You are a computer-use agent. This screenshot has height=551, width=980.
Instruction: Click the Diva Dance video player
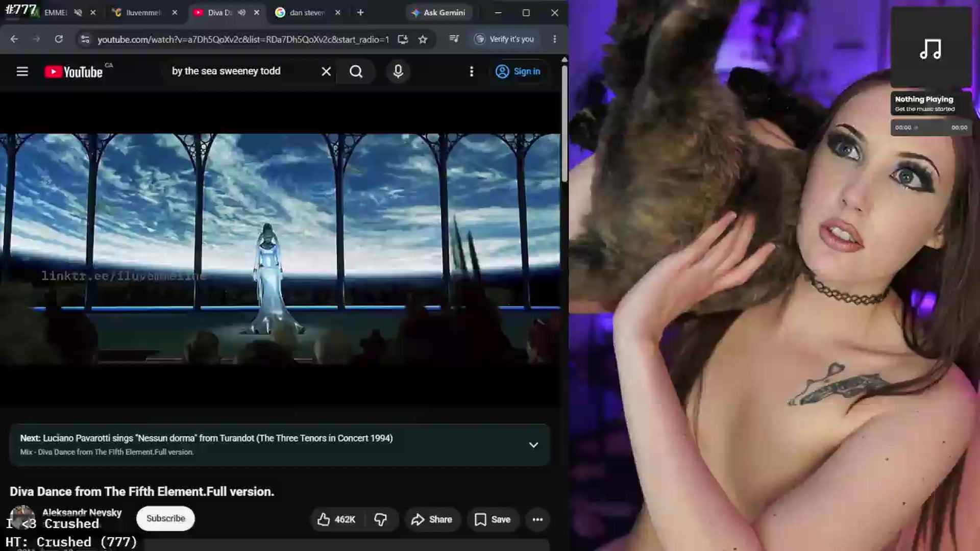280,249
